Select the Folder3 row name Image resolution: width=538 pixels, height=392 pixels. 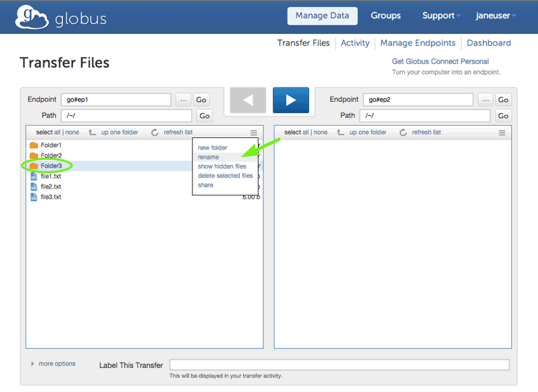coord(51,166)
